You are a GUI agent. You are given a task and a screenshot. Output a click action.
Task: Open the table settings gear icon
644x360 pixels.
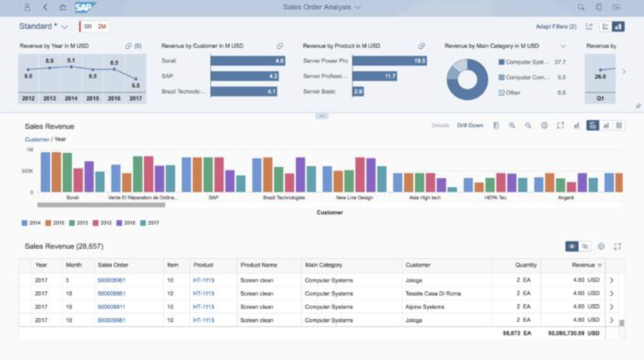tap(601, 247)
